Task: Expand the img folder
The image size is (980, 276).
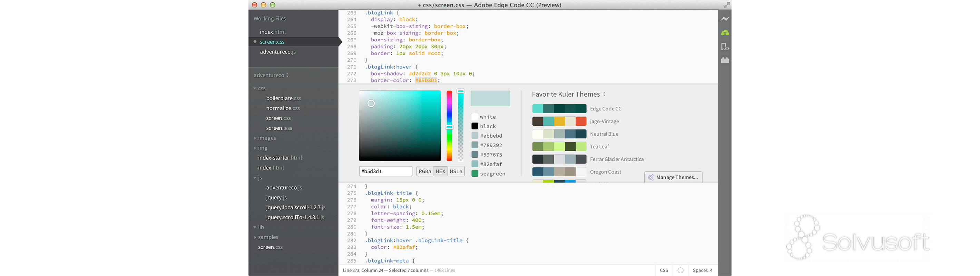Action: (255, 148)
